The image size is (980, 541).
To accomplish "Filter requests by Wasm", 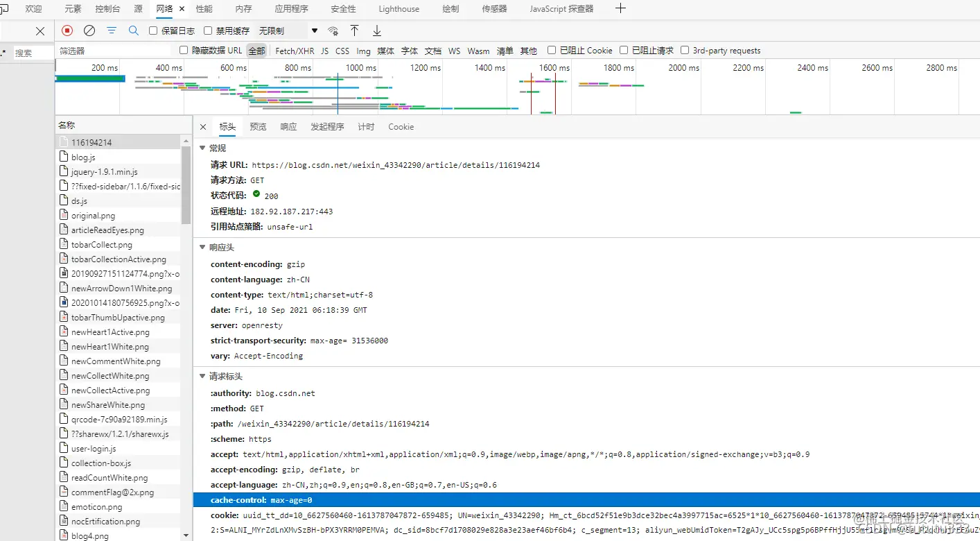I will coord(478,51).
